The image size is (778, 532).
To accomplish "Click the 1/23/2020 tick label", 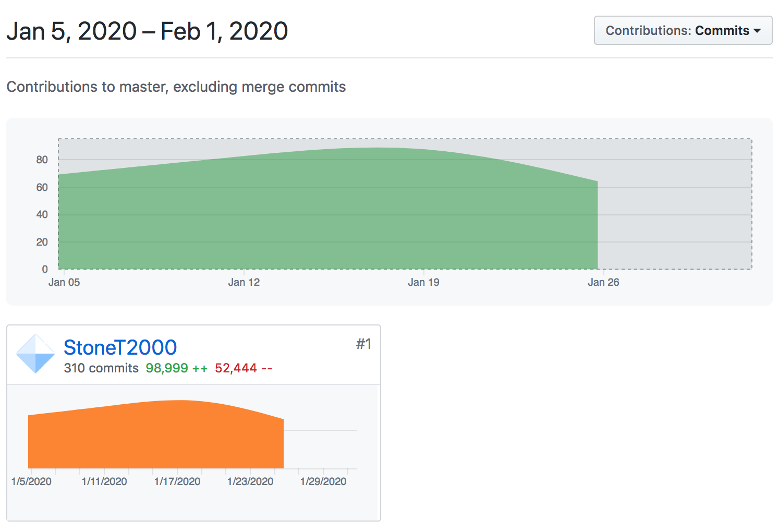I will [x=250, y=481].
